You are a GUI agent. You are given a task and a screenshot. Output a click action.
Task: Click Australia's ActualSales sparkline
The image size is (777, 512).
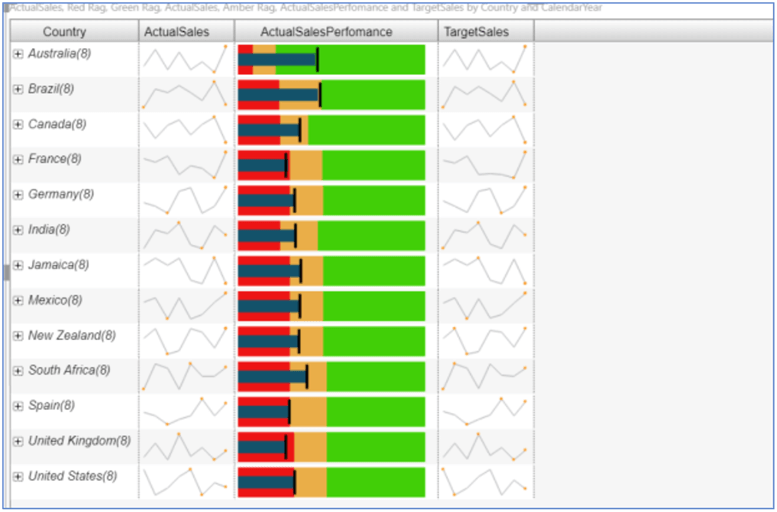pos(185,59)
